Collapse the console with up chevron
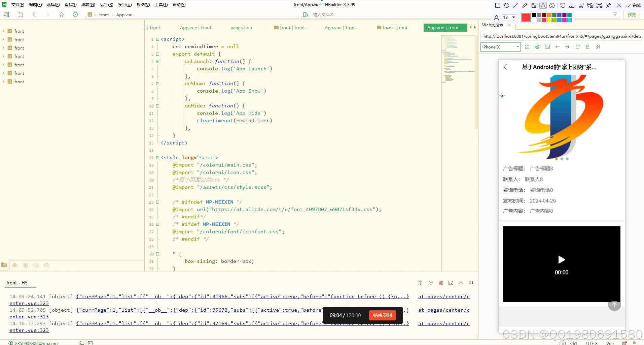The width and height of the screenshot is (644, 345). click(x=461, y=283)
